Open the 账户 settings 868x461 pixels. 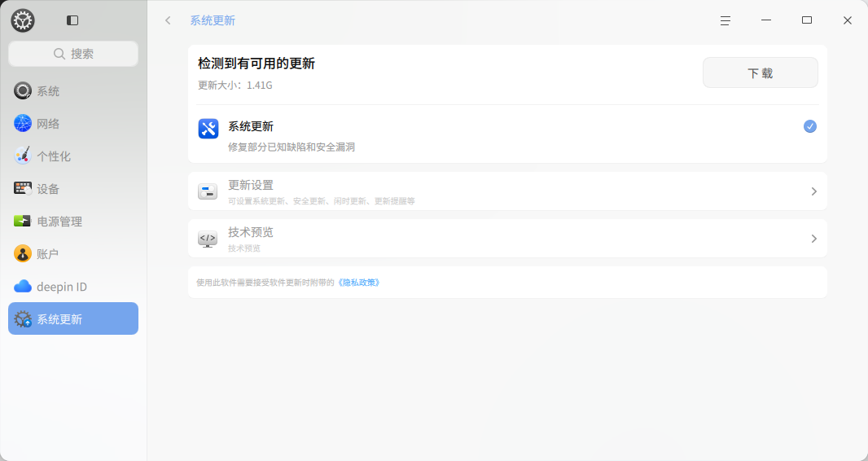pyautogui.click(x=73, y=254)
